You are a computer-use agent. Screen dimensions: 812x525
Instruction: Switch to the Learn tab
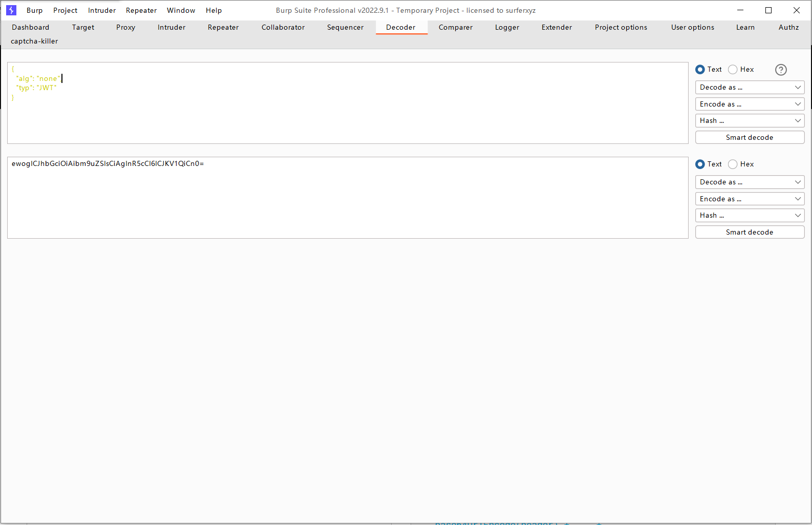point(745,28)
